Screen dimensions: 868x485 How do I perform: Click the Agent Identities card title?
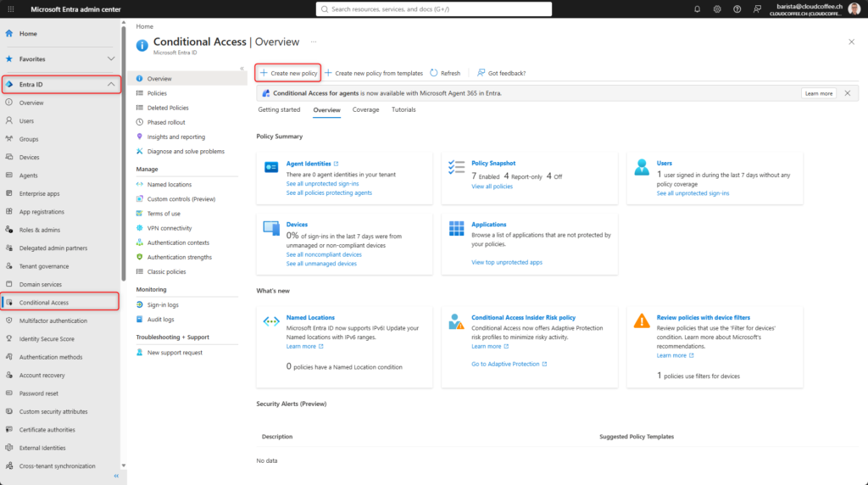tap(309, 164)
